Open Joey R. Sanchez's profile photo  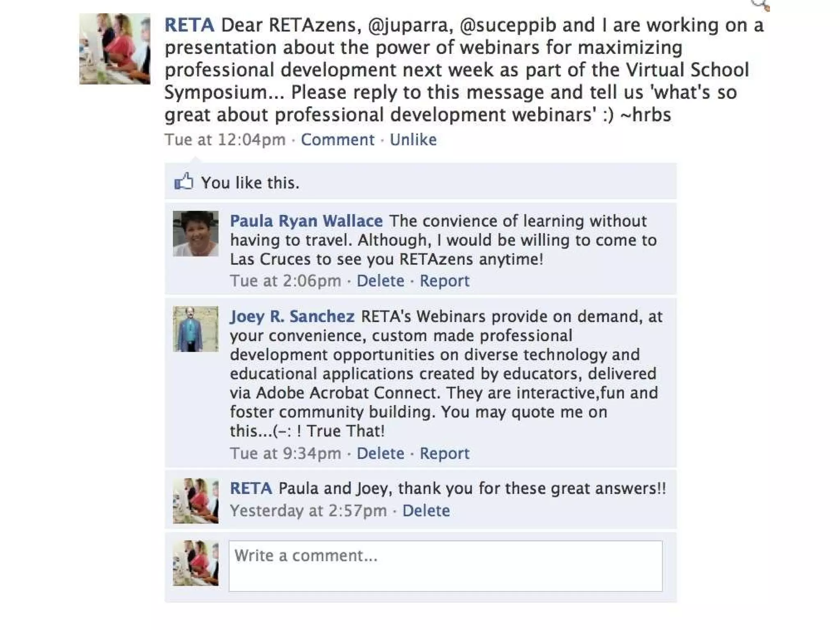click(x=195, y=329)
